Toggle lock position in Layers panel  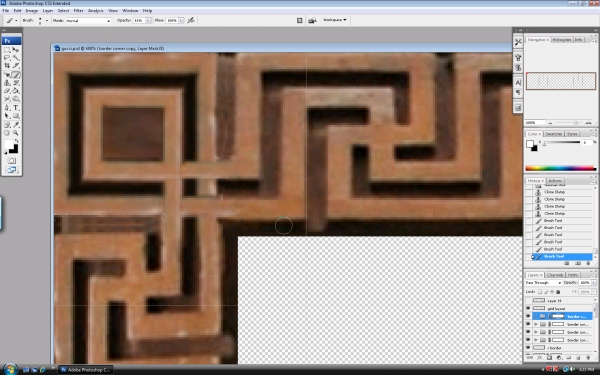coord(552,292)
